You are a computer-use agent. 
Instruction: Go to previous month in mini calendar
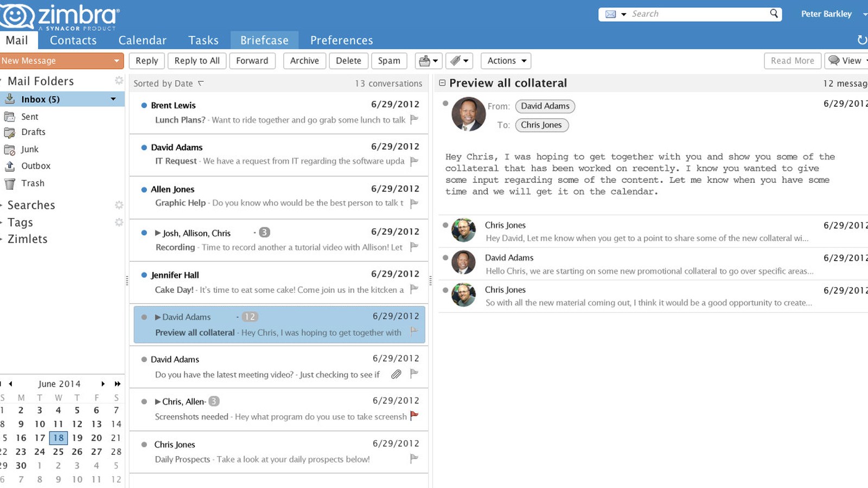pos(10,384)
